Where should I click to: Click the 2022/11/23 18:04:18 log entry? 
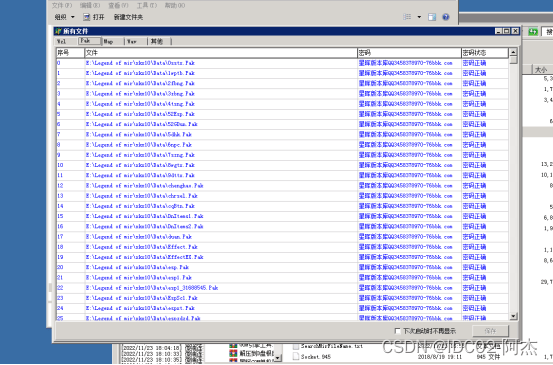[152, 348]
